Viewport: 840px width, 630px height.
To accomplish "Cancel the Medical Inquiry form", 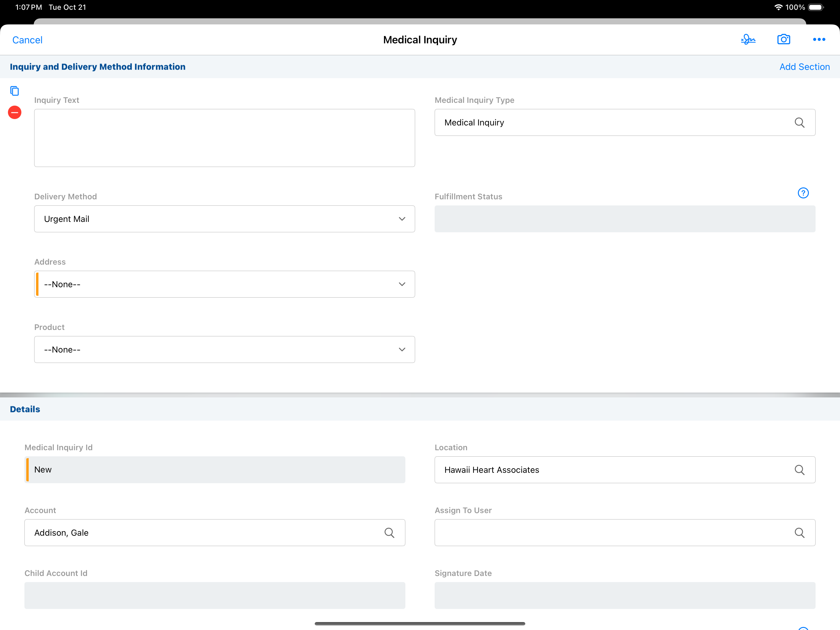I will pos(27,40).
